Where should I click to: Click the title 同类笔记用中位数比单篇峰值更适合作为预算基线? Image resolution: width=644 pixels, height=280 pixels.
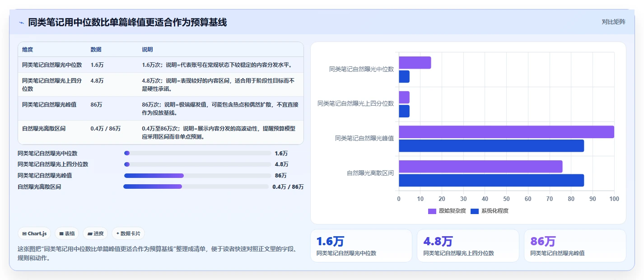click(127, 22)
